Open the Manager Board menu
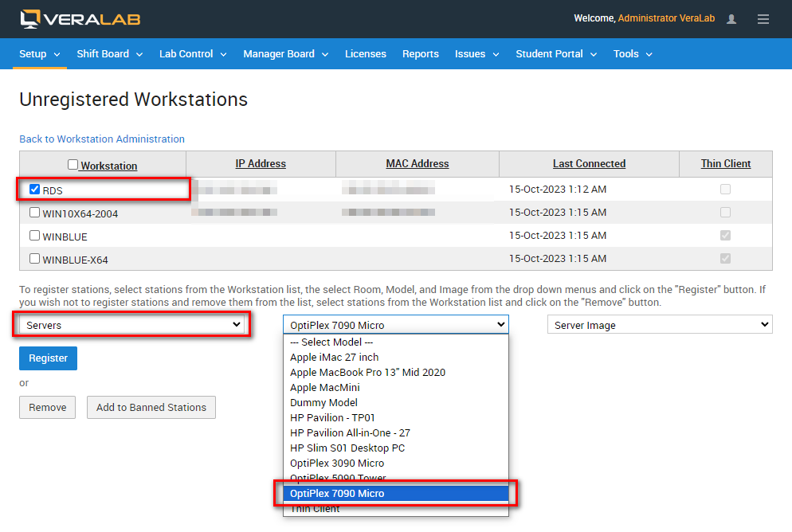This screenshot has height=532, width=792. [285, 54]
